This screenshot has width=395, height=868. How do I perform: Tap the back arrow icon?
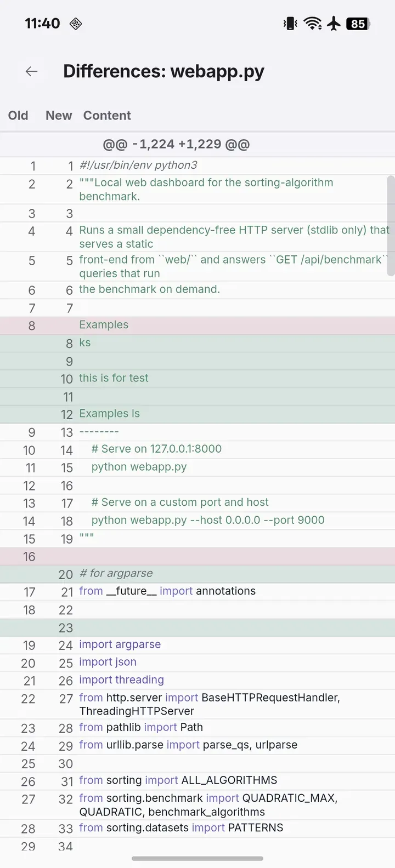click(x=32, y=71)
